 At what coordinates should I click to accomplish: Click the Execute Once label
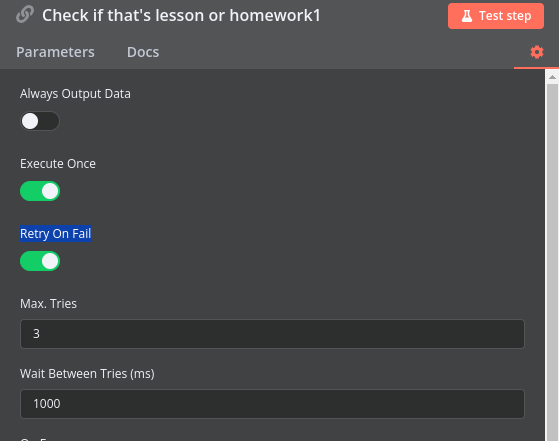pos(58,164)
